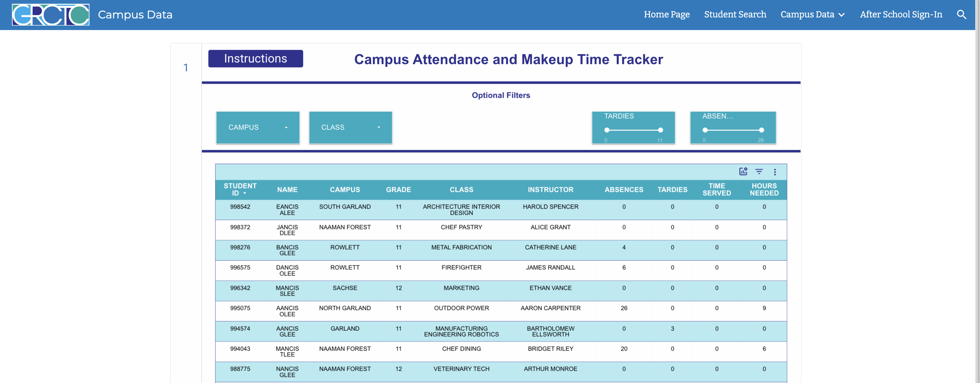Click the ABSENCES slider right handle

coord(761,130)
